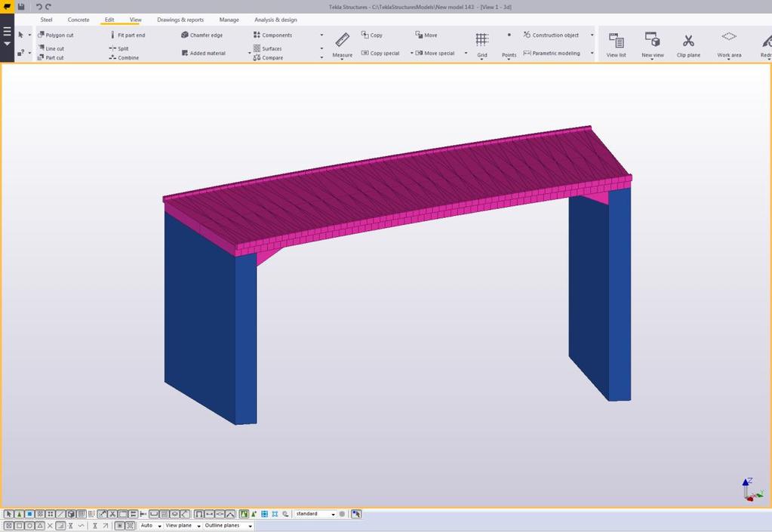772x532 pixels.
Task: Expand the Compare dropdown arrow
Action: (321, 57)
